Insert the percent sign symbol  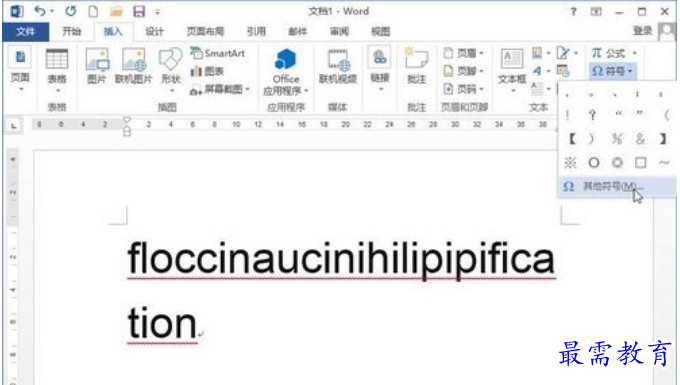tap(617, 139)
